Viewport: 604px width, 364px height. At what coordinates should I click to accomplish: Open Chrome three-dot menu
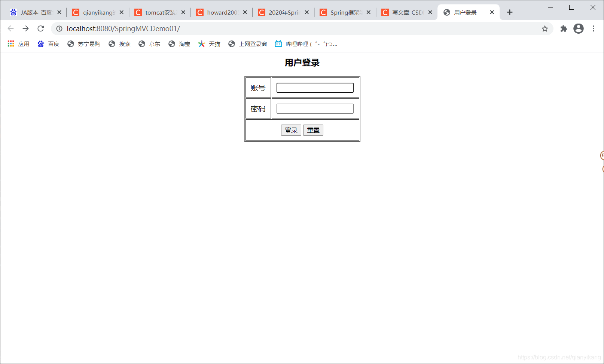[594, 28]
